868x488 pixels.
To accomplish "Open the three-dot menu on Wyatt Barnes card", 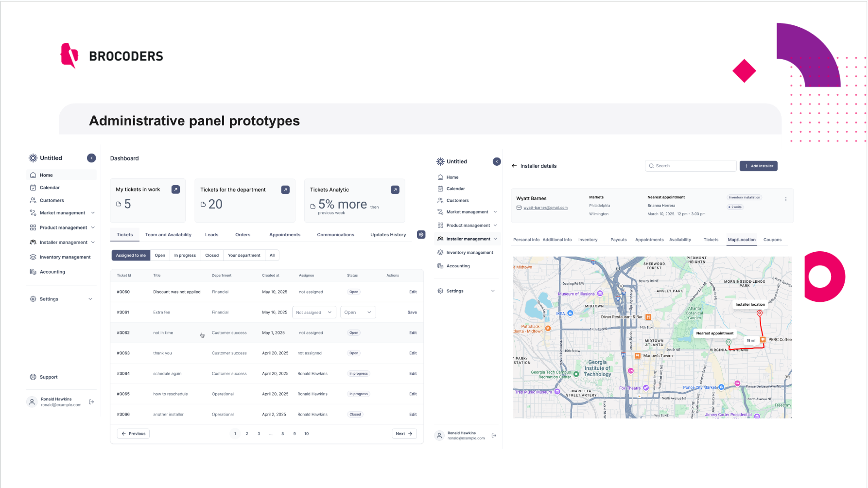I will point(785,198).
